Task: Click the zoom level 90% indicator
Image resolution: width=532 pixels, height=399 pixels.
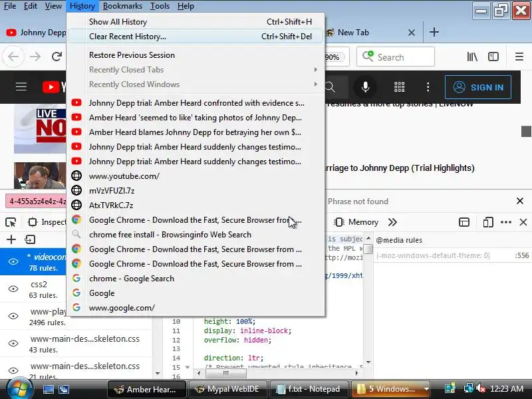Action: [334, 57]
